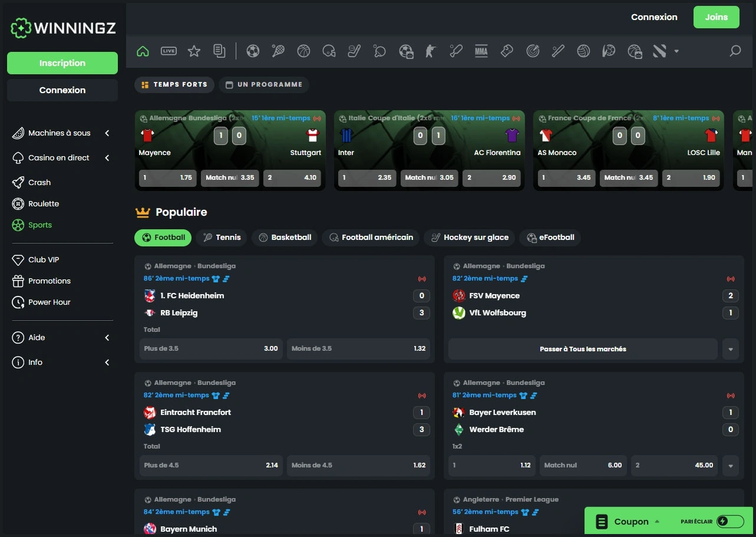Screen dimensions: 756x537
Task: Bet on Plus de 4.5 at 2.14
Action: pyautogui.click(x=211, y=466)
